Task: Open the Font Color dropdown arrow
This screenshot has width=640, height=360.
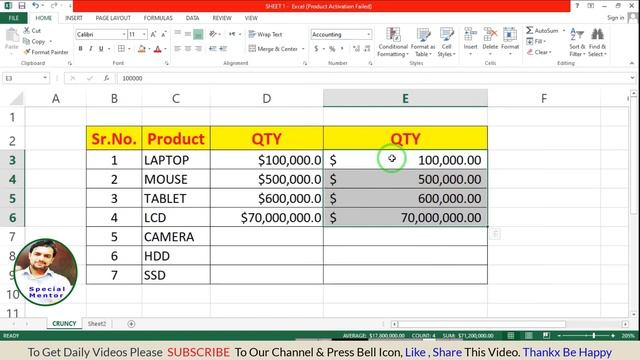Action: pyautogui.click(x=165, y=49)
